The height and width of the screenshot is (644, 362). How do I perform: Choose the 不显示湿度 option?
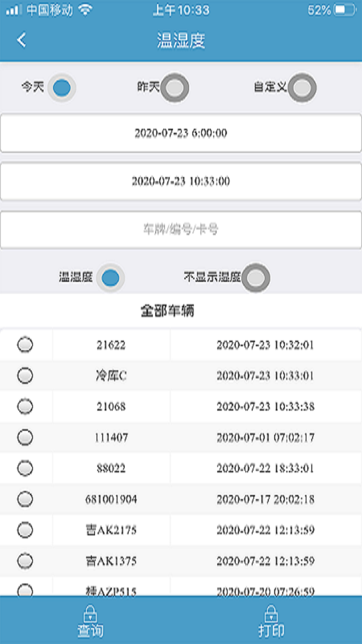256,278
